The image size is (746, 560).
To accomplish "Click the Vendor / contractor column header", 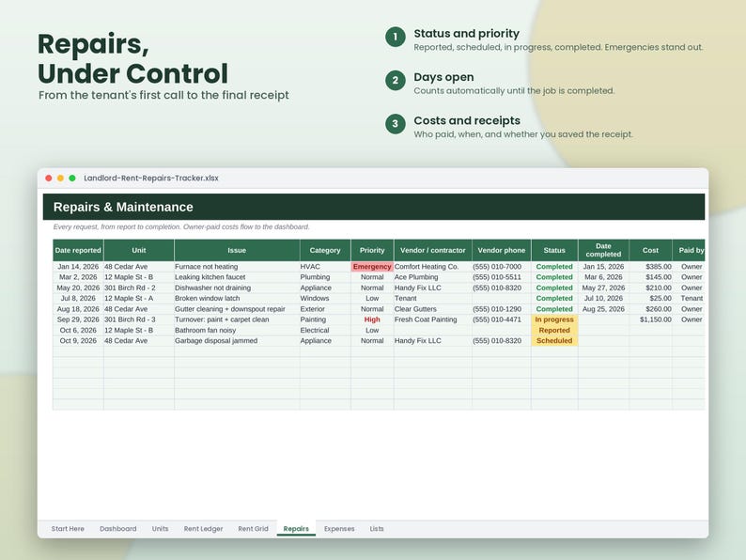I will 433,250.
